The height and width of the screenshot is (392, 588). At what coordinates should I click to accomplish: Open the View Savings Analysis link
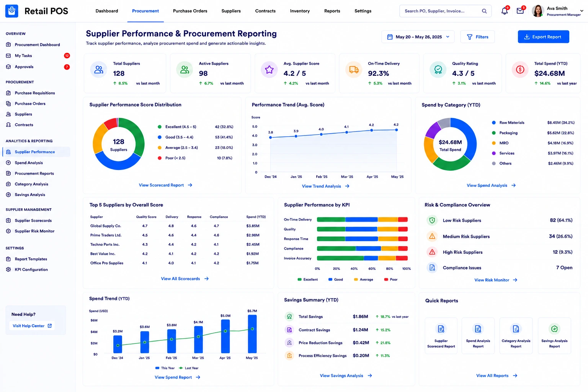(x=346, y=376)
